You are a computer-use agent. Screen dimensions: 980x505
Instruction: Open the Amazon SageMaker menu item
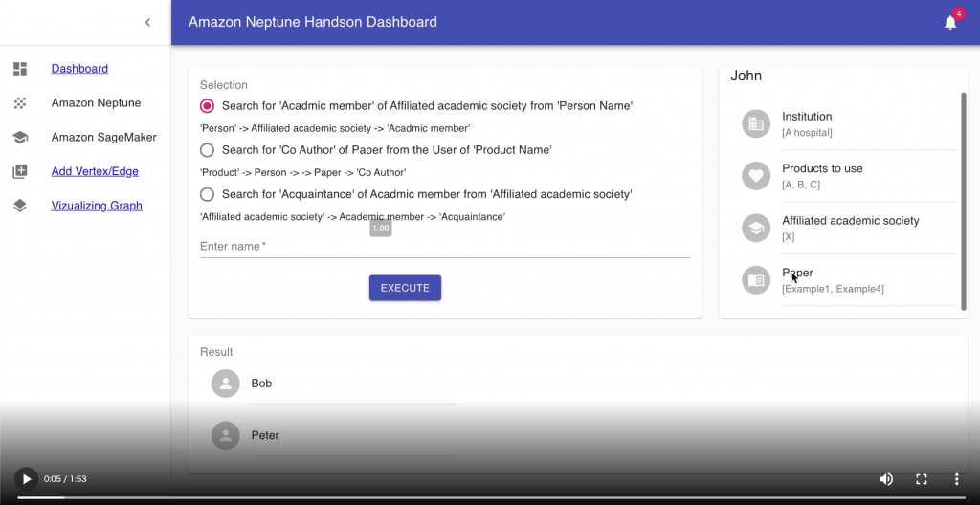coord(103,138)
